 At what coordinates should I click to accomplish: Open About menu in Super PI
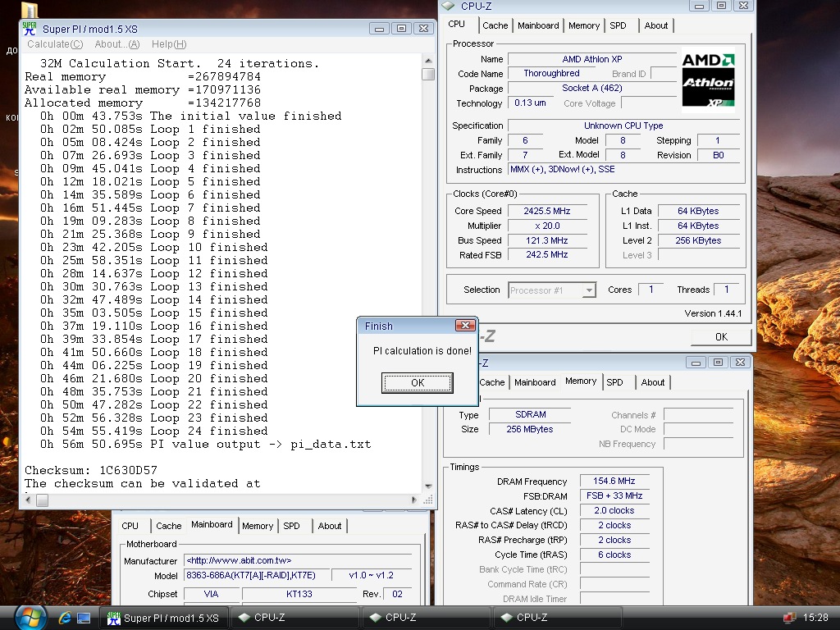coord(116,44)
